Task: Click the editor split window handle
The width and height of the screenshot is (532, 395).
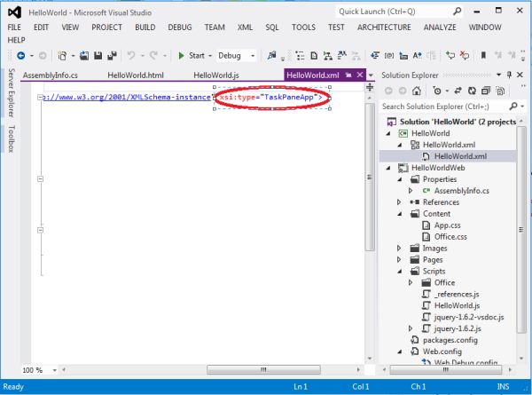Action: tap(370, 88)
